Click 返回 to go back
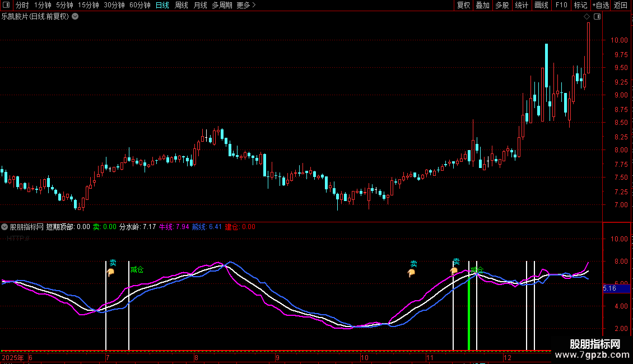 [x=621, y=5]
